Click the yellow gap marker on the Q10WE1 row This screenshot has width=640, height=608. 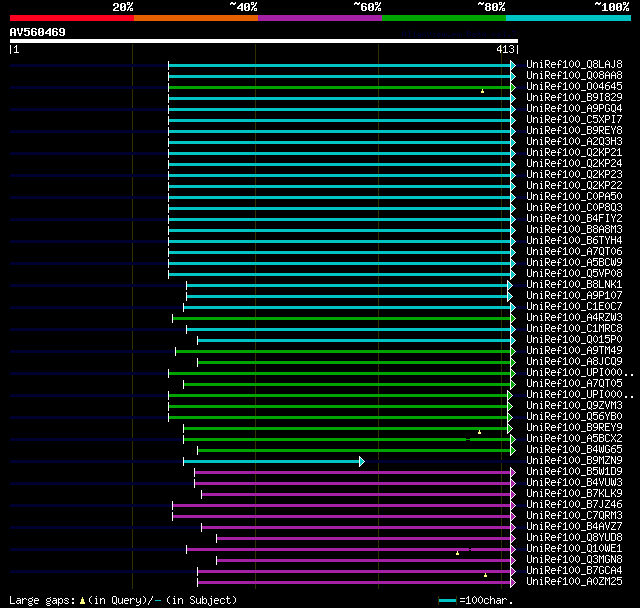pos(457,553)
